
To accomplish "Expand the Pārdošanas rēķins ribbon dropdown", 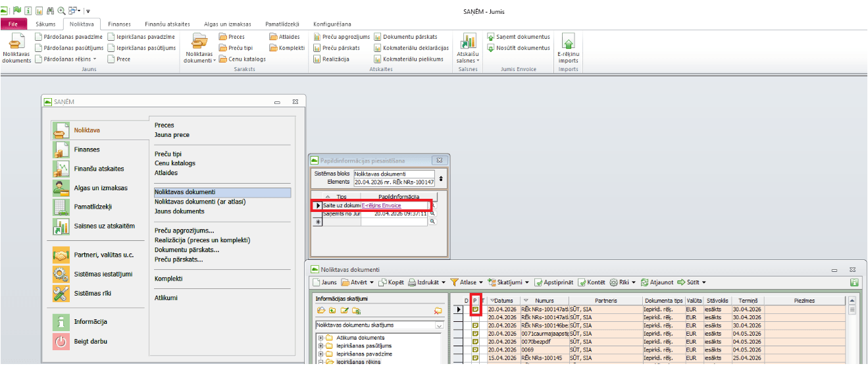I will [95, 59].
